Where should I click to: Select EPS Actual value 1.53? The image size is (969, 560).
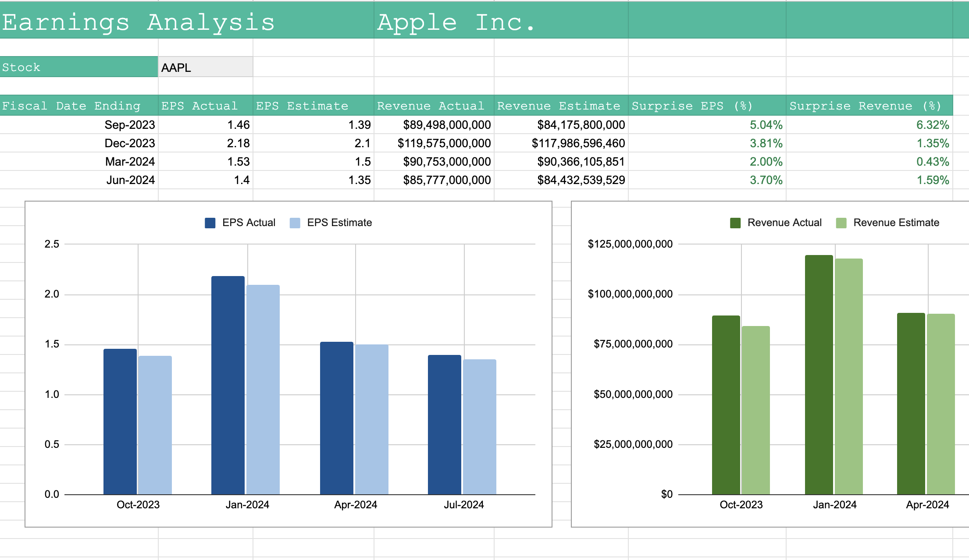click(x=205, y=162)
